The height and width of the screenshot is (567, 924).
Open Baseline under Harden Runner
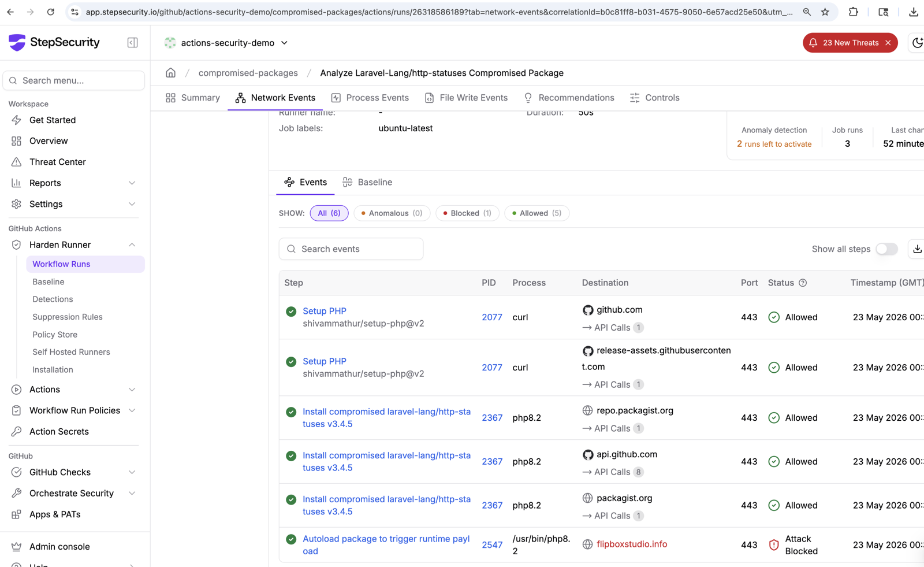[49, 282]
